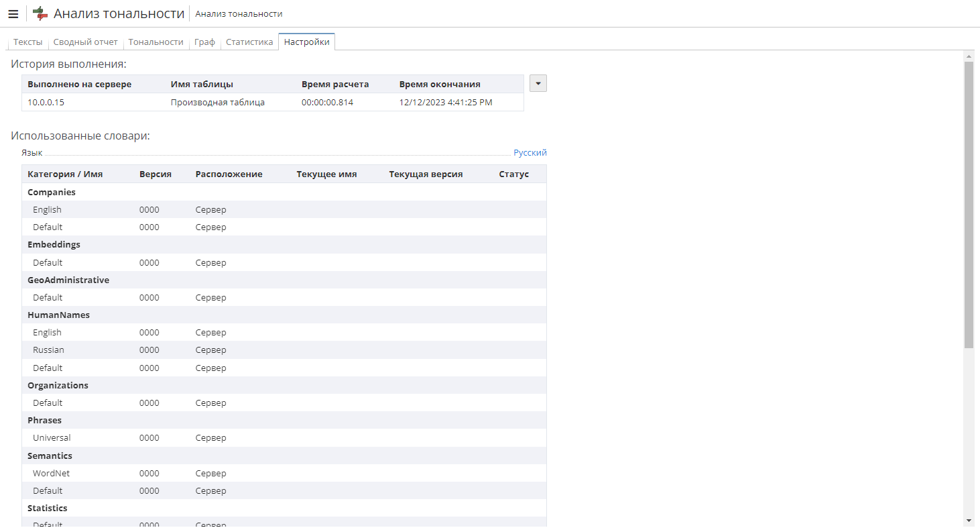
Task: Click the 00:00:00.814 calculation time value
Action: pyautogui.click(x=327, y=103)
